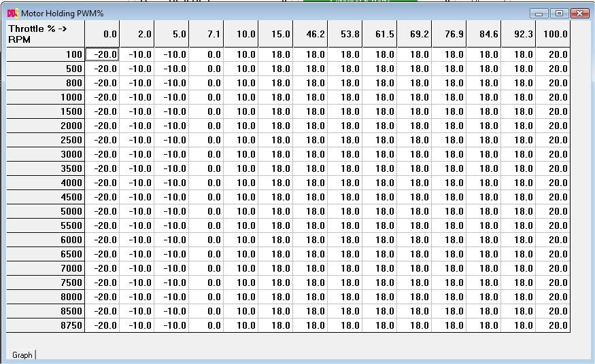Viewport: 595px width, 364px height.
Task: Close the Motor Holding PWM% window
Action: click(x=579, y=13)
